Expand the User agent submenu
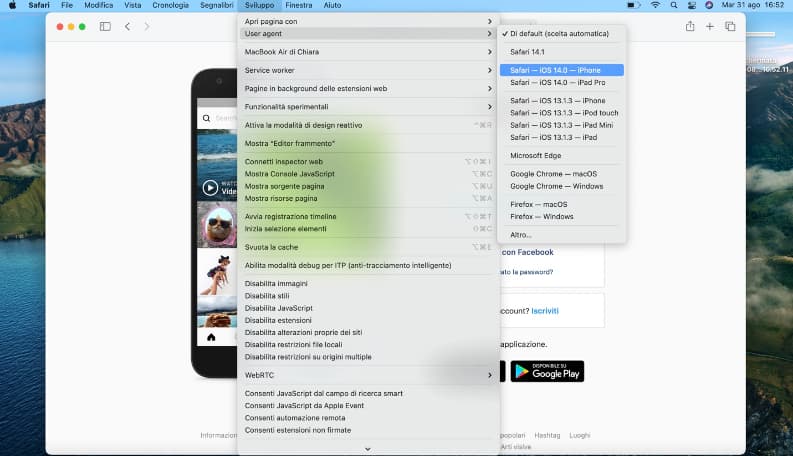This screenshot has width=793, height=456. pyautogui.click(x=368, y=33)
